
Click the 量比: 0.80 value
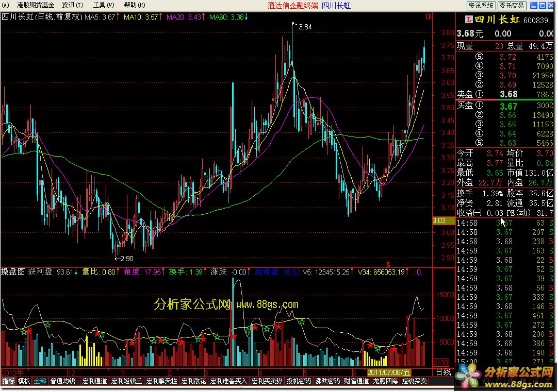(101, 272)
